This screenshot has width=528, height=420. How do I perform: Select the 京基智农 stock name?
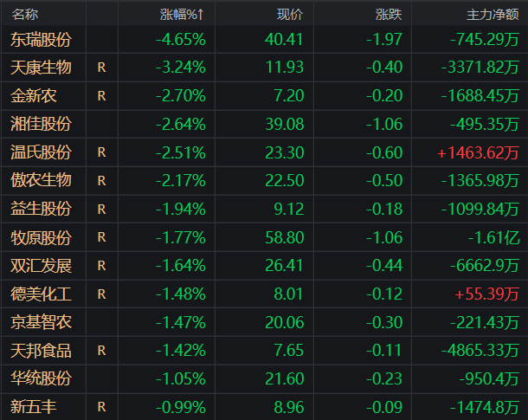pos(41,322)
